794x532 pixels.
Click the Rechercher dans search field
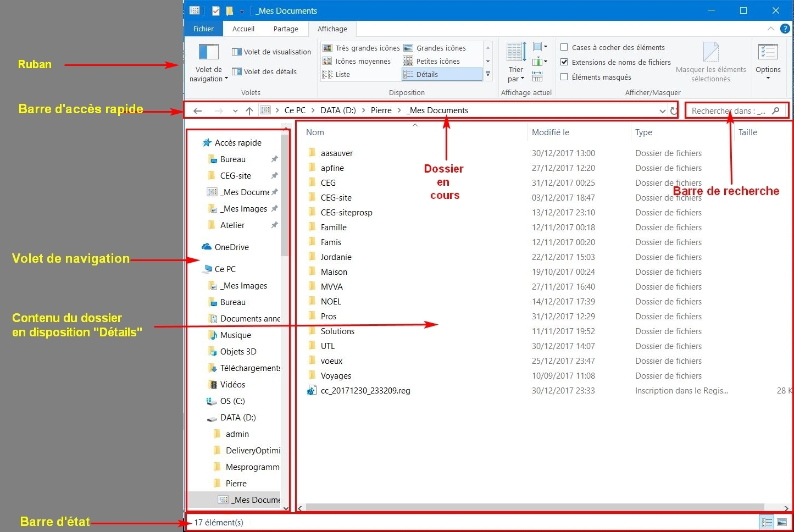728,111
